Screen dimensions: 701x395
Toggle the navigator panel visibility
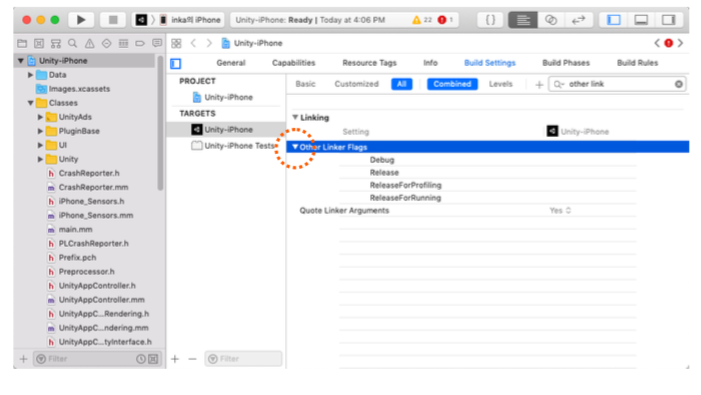[x=614, y=20]
